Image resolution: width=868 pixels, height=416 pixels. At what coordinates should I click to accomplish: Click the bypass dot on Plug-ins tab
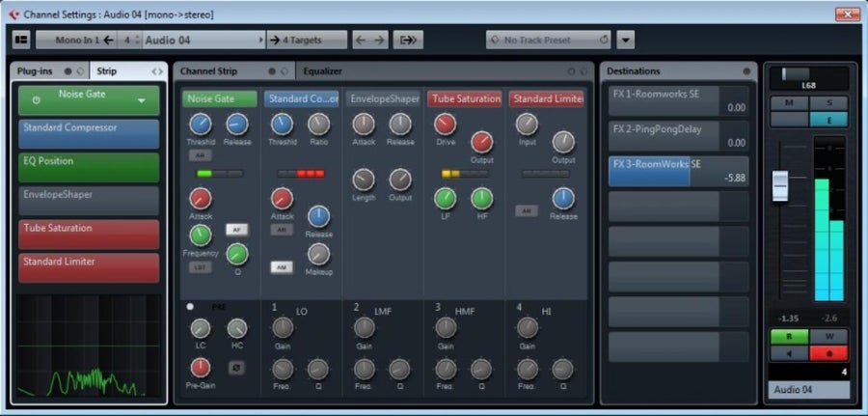tap(68, 71)
